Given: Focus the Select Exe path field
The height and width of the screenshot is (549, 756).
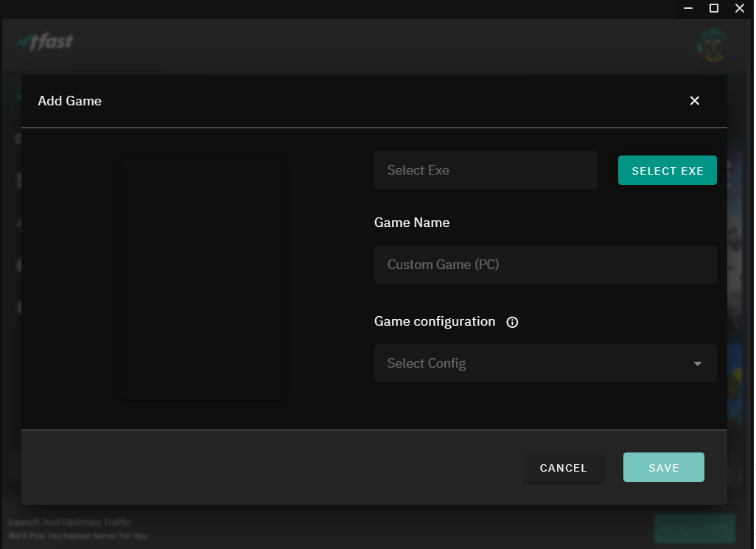Looking at the screenshot, I should 486,170.
